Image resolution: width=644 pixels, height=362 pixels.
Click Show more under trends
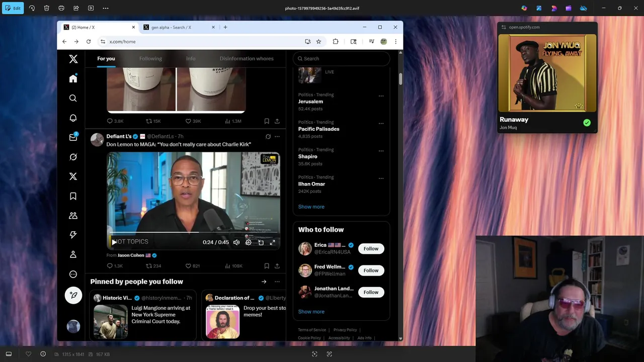point(311,207)
